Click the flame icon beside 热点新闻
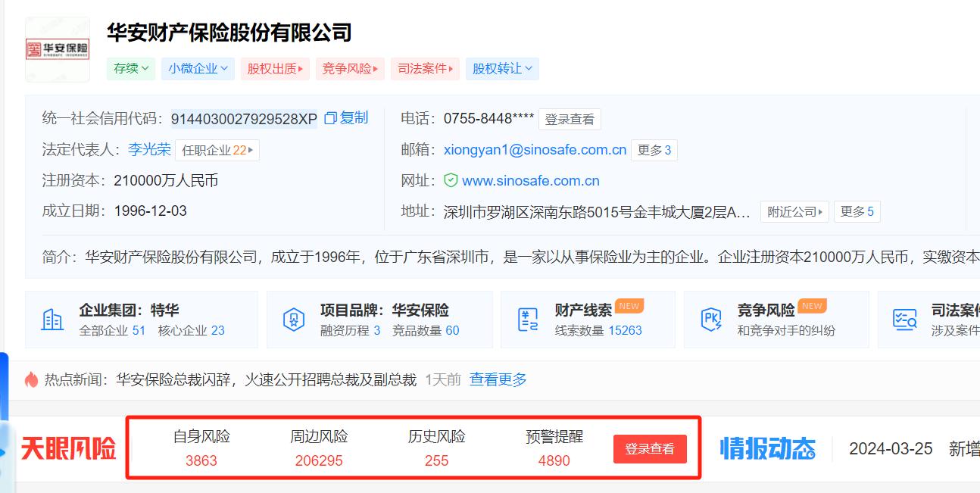The width and height of the screenshot is (980, 493). point(31,379)
